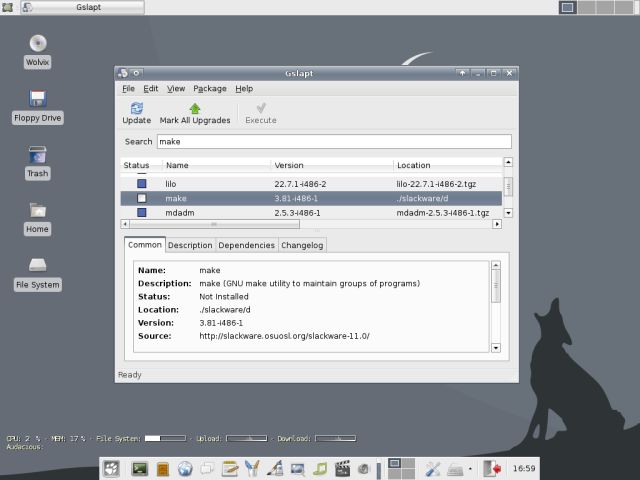Click the Update toolbar icon
This screenshot has width=640, height=480.
[x=136, y=108]
